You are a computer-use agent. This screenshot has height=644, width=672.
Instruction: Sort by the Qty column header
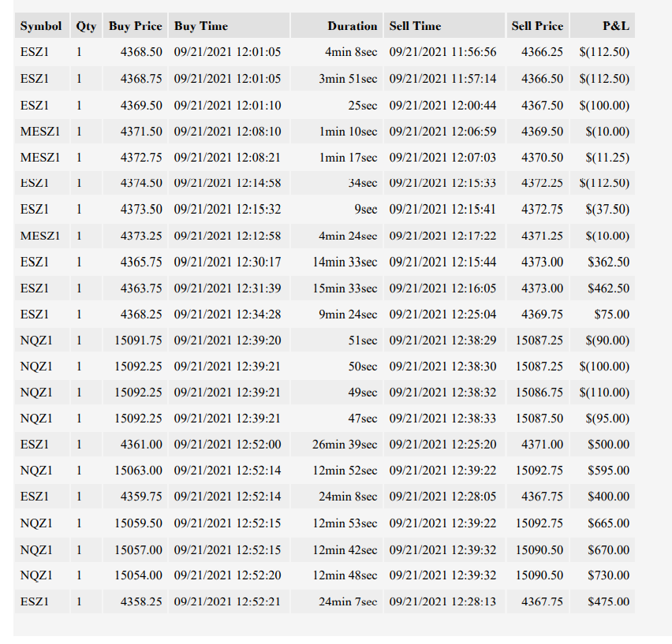(86, 26)
